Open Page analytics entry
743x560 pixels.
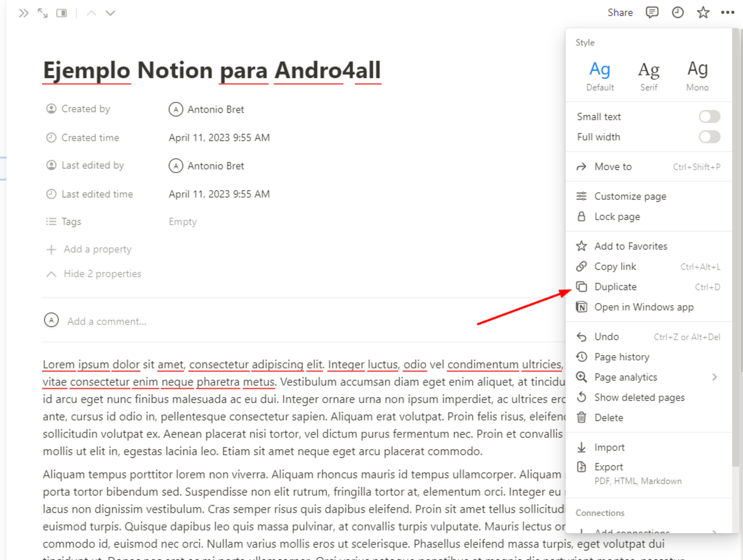point(649,377)
